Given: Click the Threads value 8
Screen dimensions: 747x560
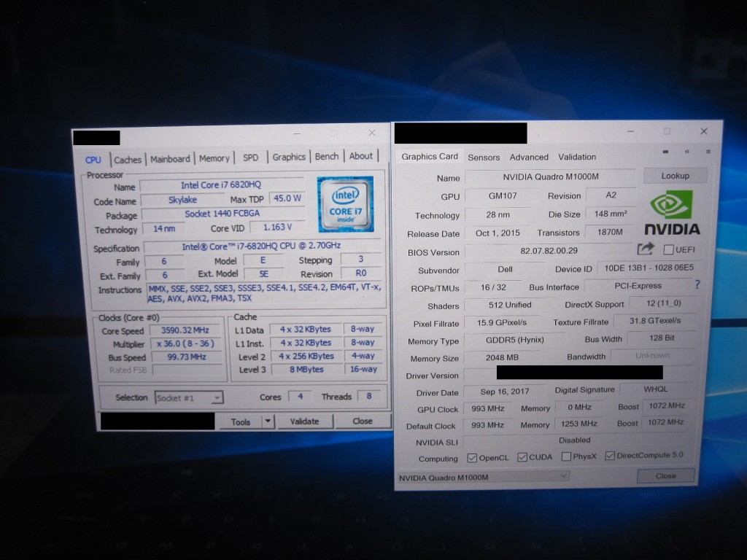Looking at the screenshot, I should 368,396.
